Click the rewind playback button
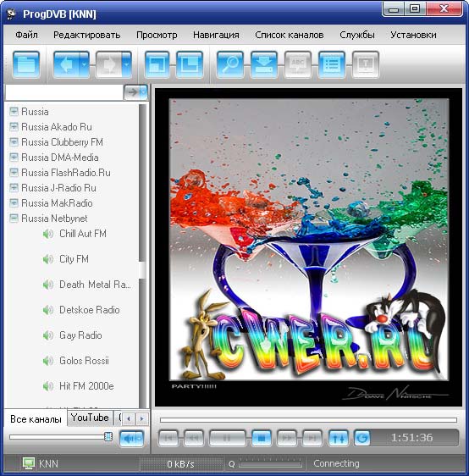 (194, 438)
